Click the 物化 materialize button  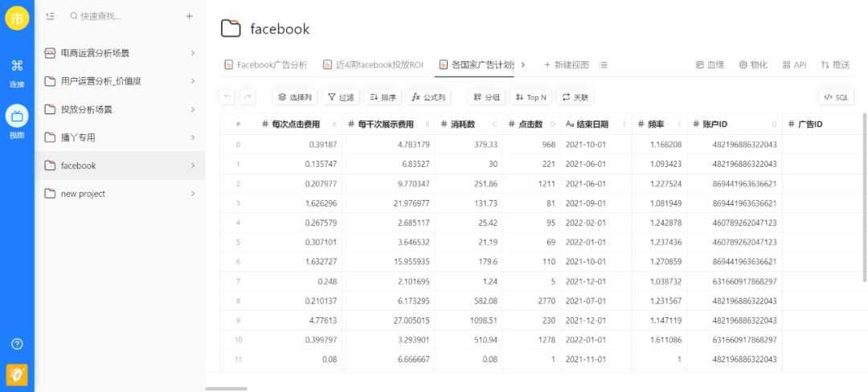753,65
